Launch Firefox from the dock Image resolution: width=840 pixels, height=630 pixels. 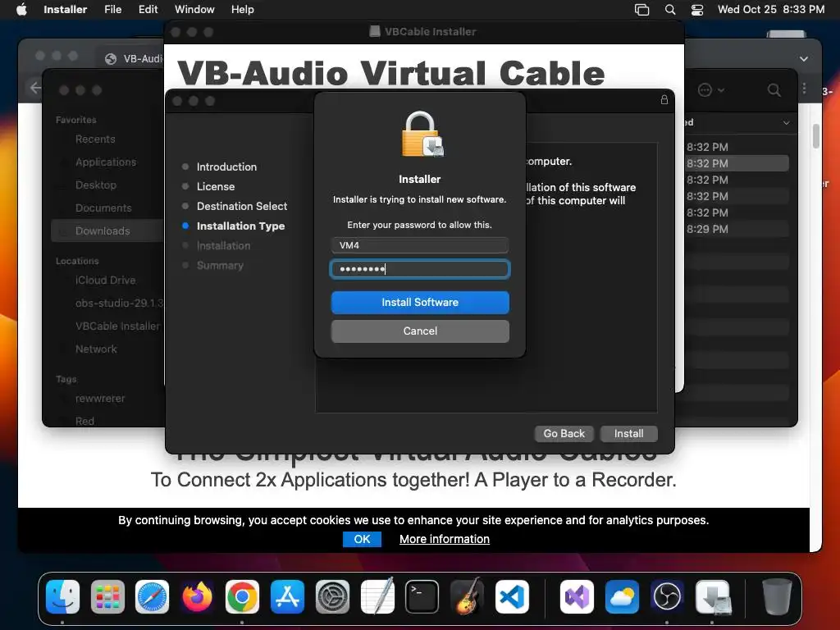197,596
